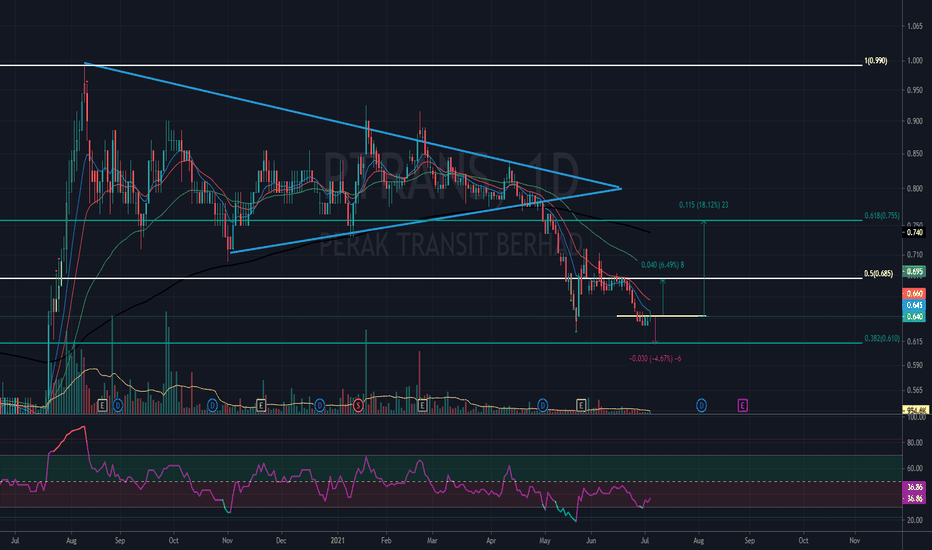This screenshot has height=550, width=932.
Task: Open the dividend D marker at start of May
Action: pyautogui.click(x=543, y=406)
